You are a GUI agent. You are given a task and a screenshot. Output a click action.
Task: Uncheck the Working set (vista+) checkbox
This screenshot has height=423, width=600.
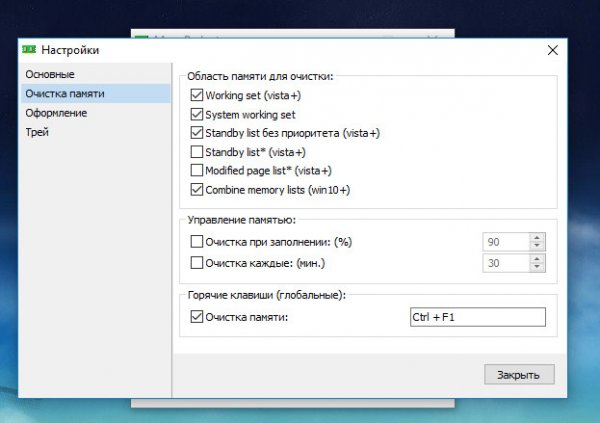tap(197, 95)
